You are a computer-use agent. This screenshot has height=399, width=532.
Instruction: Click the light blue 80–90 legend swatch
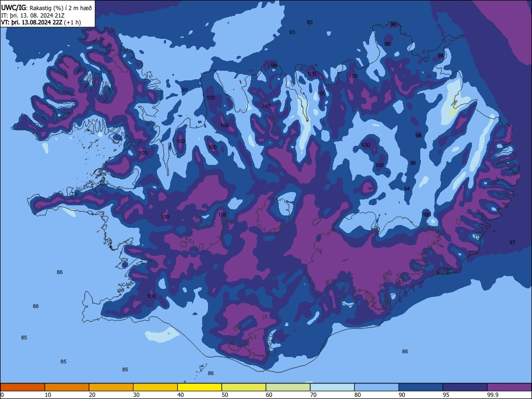coord(377,387)
